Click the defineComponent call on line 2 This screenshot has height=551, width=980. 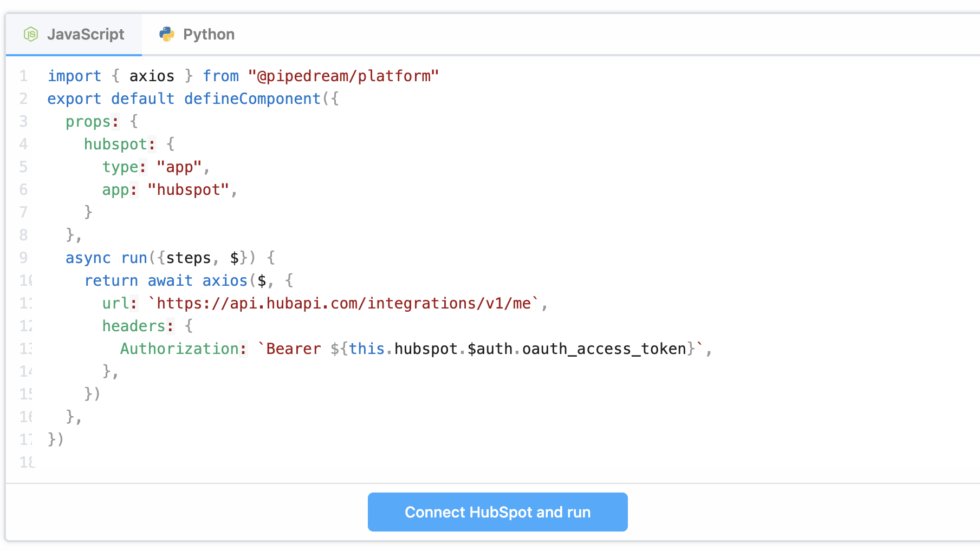[252, 99]
